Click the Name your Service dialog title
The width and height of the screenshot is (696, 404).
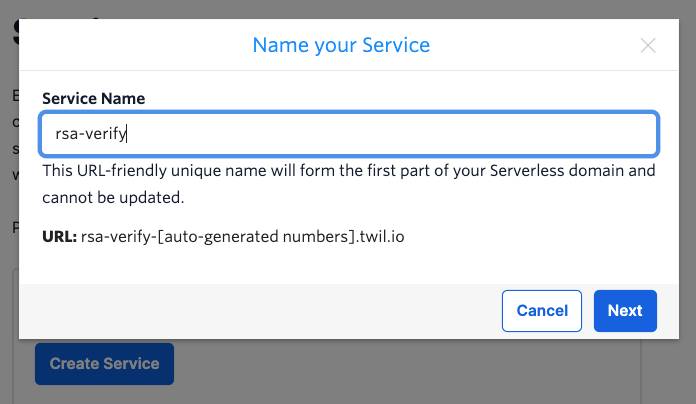pos(341,45)
